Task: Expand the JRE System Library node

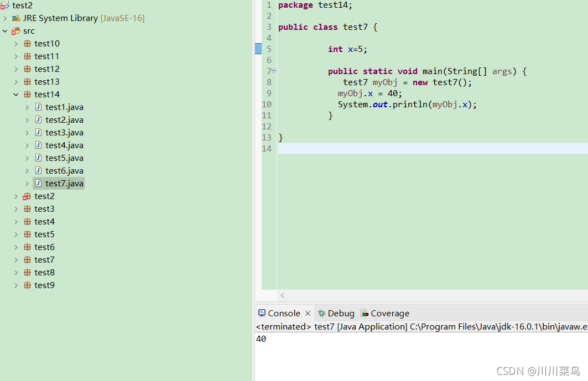Action: pyautogui.click(x=5, y=18)
